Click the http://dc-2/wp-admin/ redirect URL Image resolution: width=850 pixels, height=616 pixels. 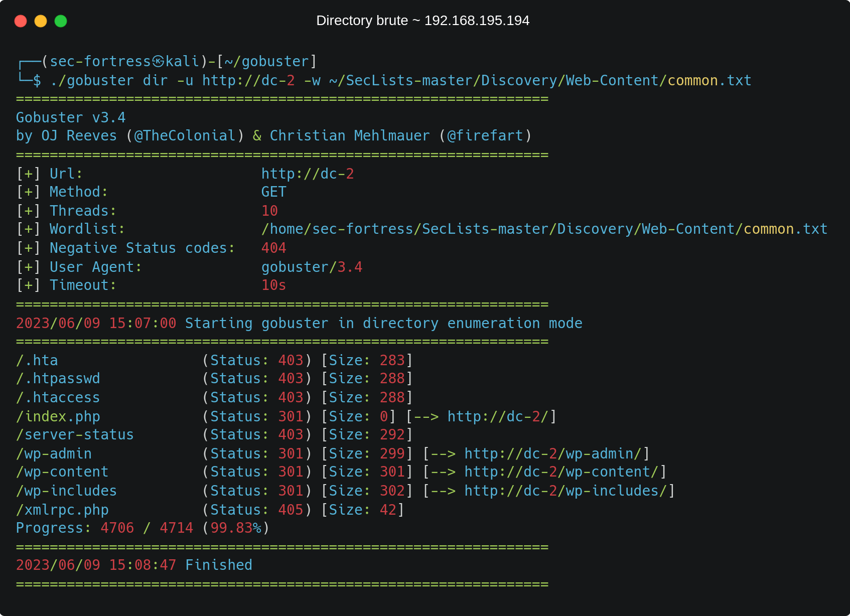pyautogui.click(x=552, y=453)
